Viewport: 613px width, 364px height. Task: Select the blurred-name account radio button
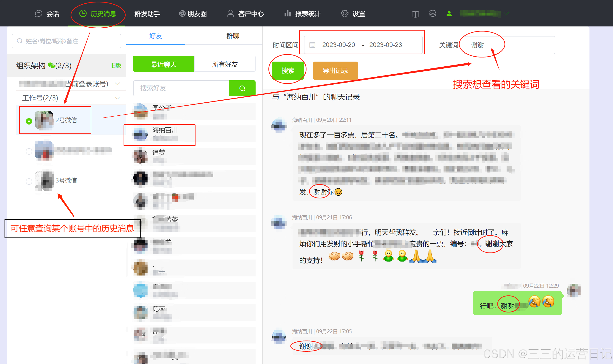coord(29,151)
